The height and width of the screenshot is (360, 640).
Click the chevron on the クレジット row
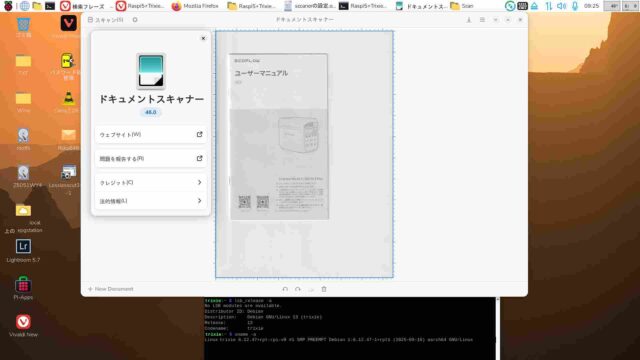[x=200, y=182]
